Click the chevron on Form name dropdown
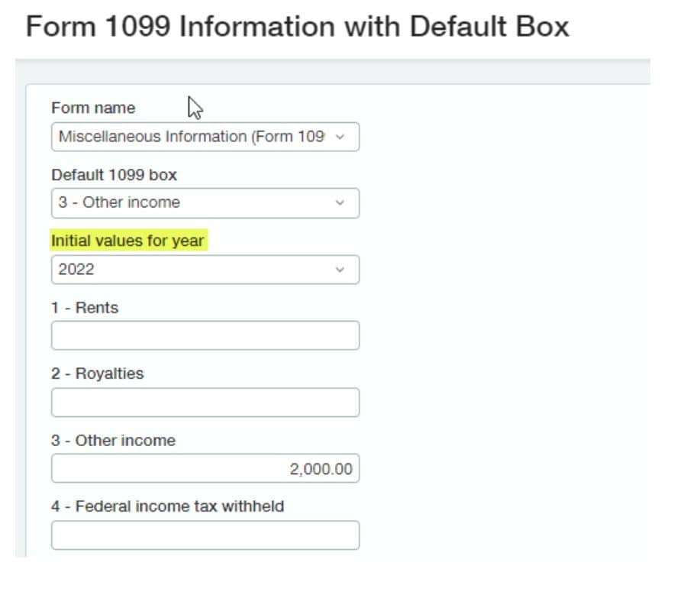This screenshot has height=595, width=700. 339,137
